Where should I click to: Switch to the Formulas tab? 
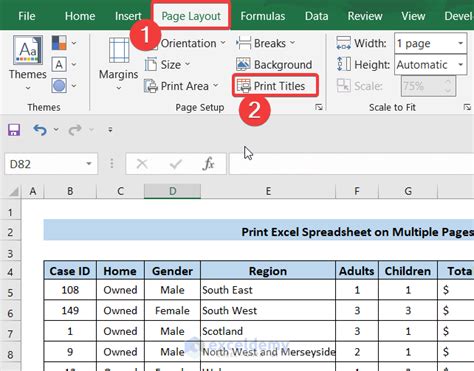(x=263, y=16)
